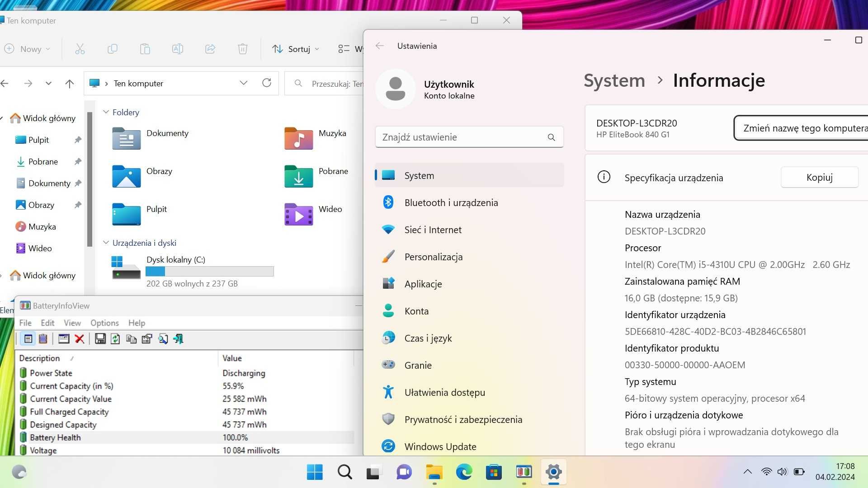Screen dimensions: 868x488
Task: Click the Przeszukaj search field in Explorer
Action: tap(324, 84)
